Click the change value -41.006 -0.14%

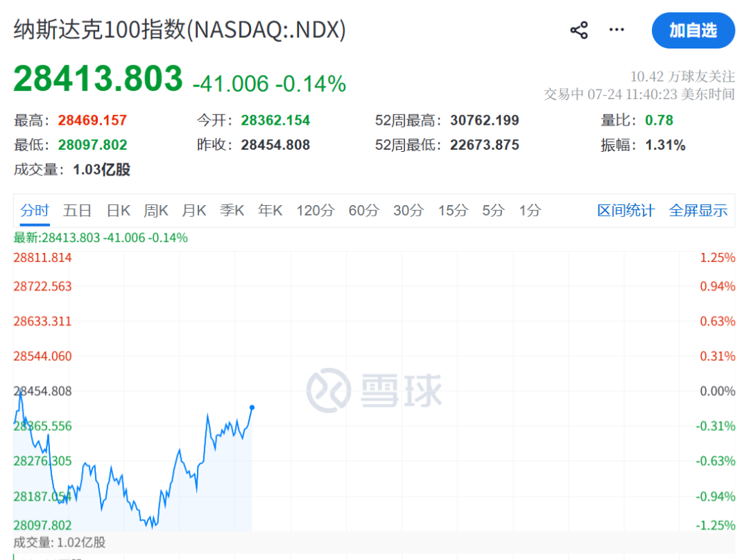click(269, 84)
